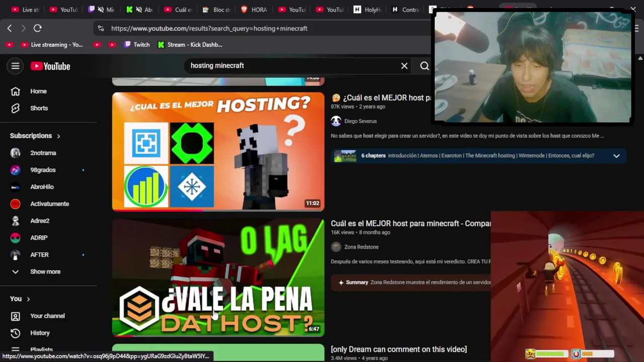The height and width of the screenshot is (362, 644).
Task: Click the 'Después de varios meses' description
Action: [x=411, y=261]
